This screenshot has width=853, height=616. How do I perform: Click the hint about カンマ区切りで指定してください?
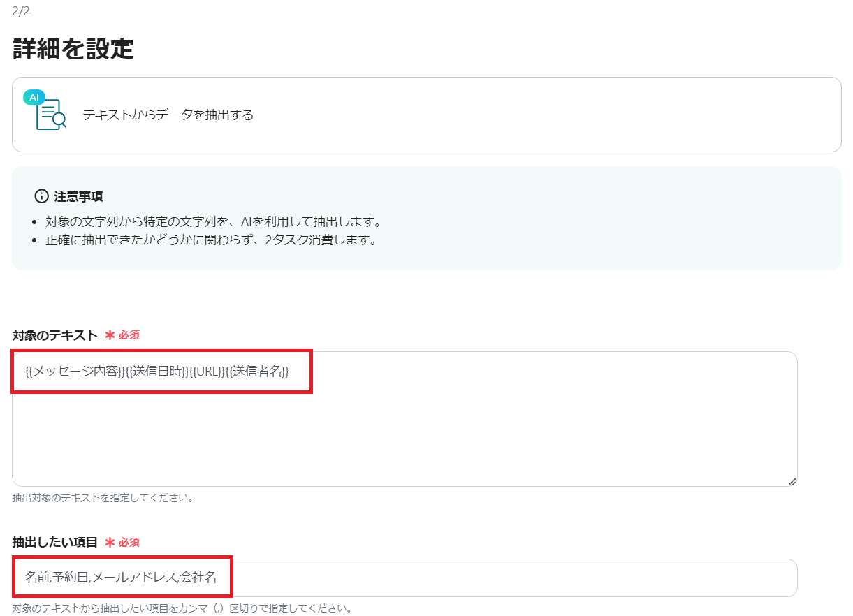coord(182,608)
